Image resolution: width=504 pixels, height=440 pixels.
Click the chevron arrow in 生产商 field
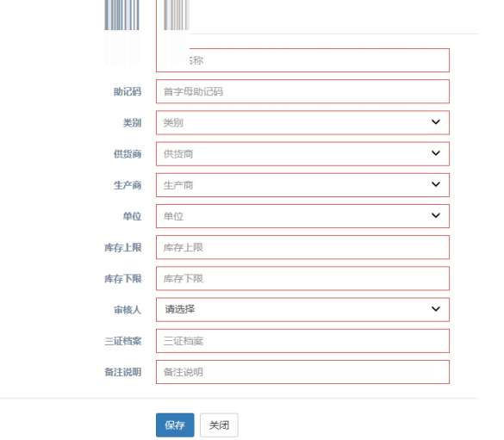coord(436,184)
